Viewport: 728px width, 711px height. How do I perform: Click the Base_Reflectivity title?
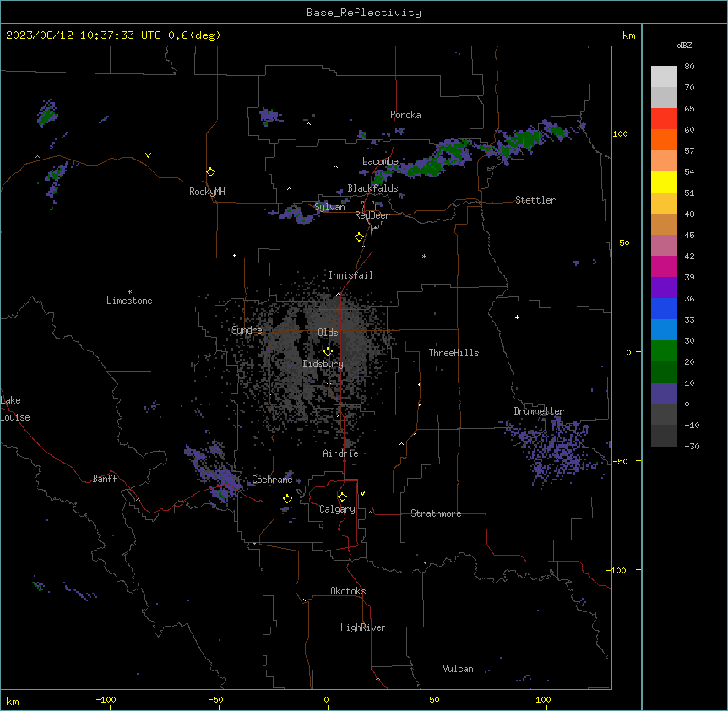364,13
